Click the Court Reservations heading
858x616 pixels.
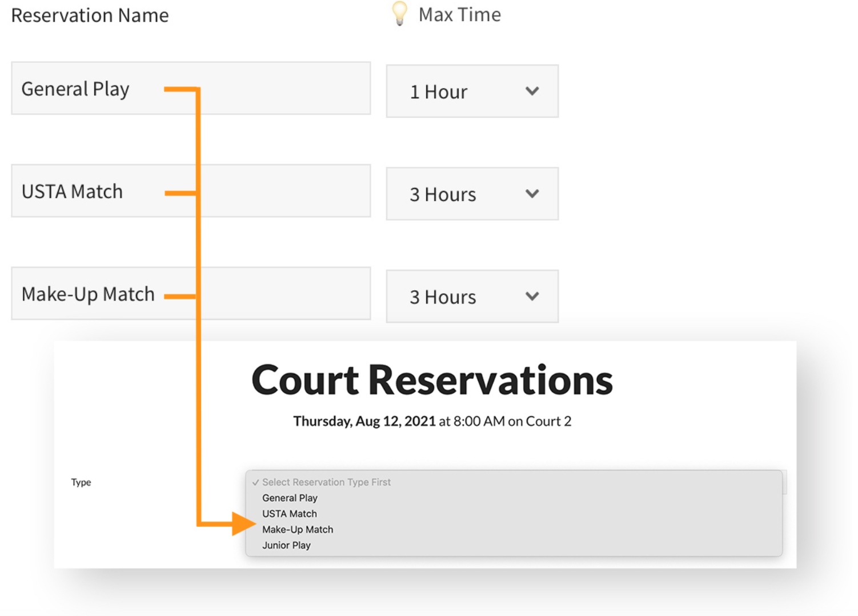432,380
